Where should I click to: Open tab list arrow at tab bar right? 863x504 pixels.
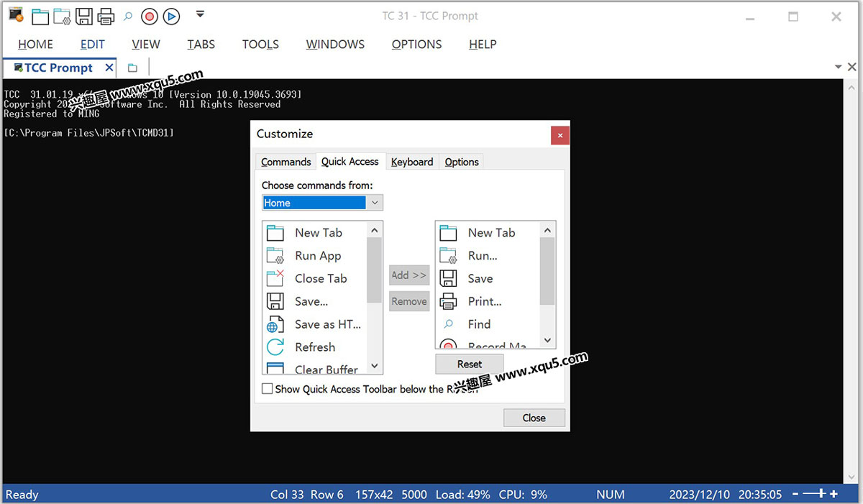click(839, 67)
